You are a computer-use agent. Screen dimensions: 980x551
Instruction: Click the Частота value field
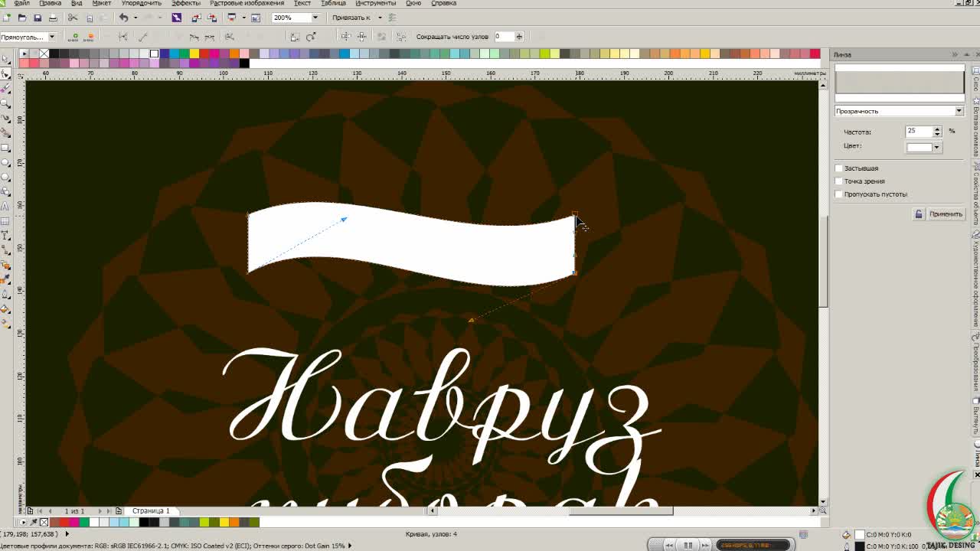(x=918, y=132)
